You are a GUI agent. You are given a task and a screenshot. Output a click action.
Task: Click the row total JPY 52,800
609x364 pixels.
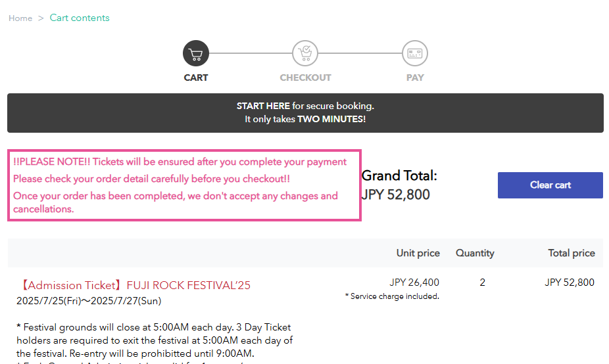coord(570,282)
